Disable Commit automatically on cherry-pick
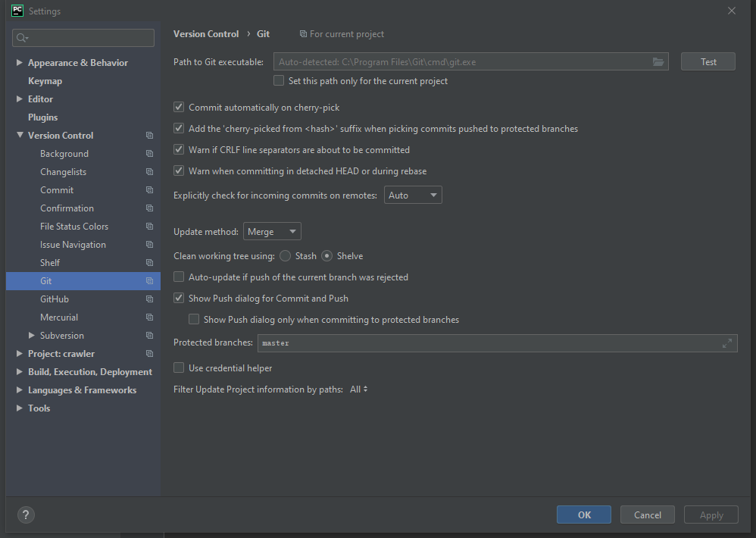 180,108
